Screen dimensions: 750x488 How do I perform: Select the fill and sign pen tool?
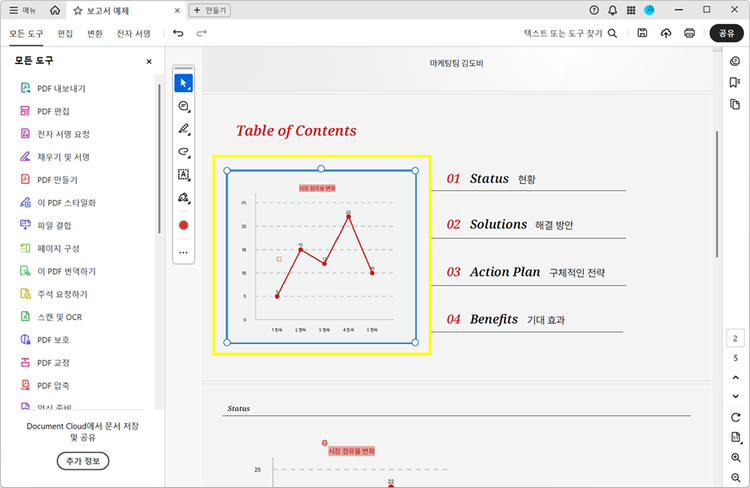183,198
